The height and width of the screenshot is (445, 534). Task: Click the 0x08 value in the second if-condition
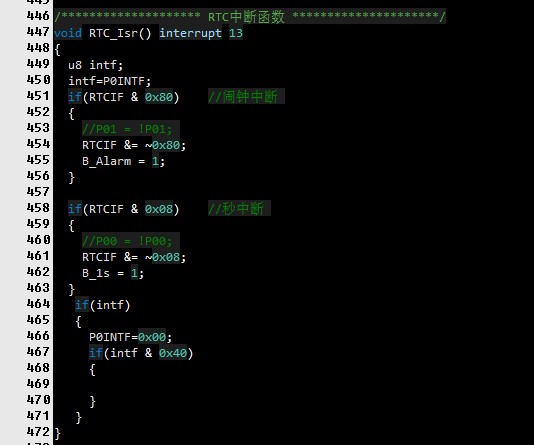point(159,209)
